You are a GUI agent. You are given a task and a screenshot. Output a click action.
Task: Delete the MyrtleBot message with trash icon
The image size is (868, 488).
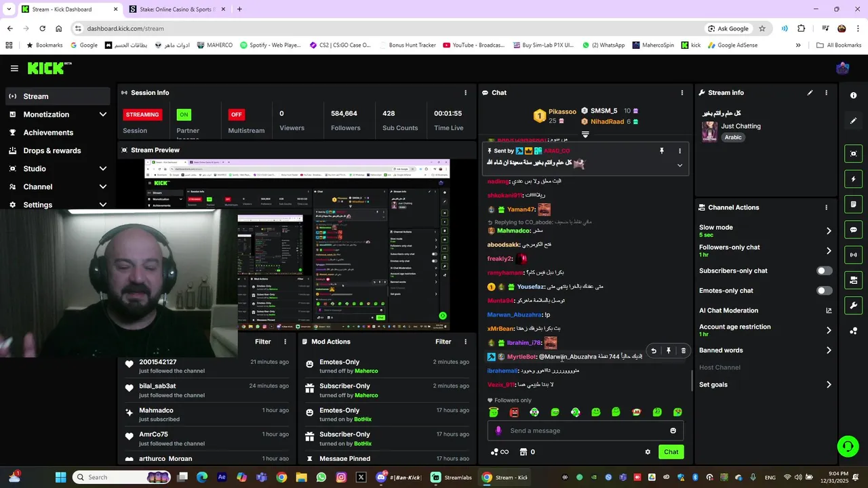coord(683,350)
